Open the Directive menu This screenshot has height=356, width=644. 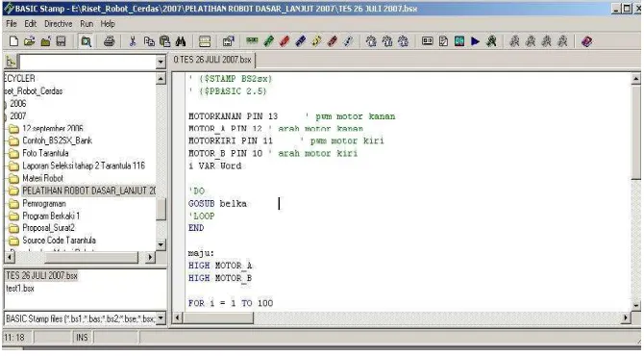58,24
